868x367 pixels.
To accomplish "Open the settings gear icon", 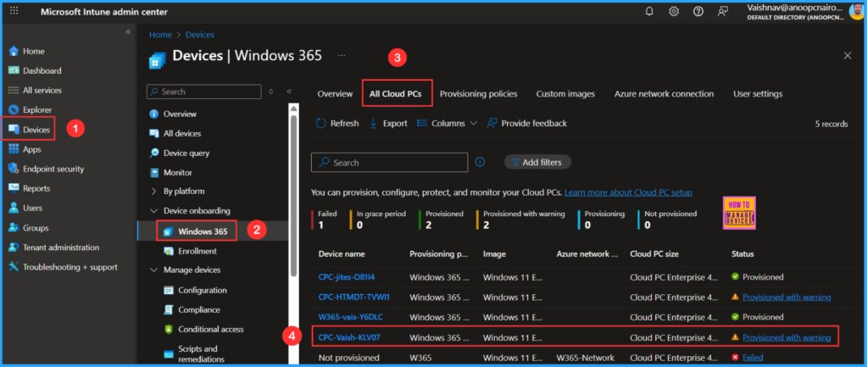I will coord(674,11).
